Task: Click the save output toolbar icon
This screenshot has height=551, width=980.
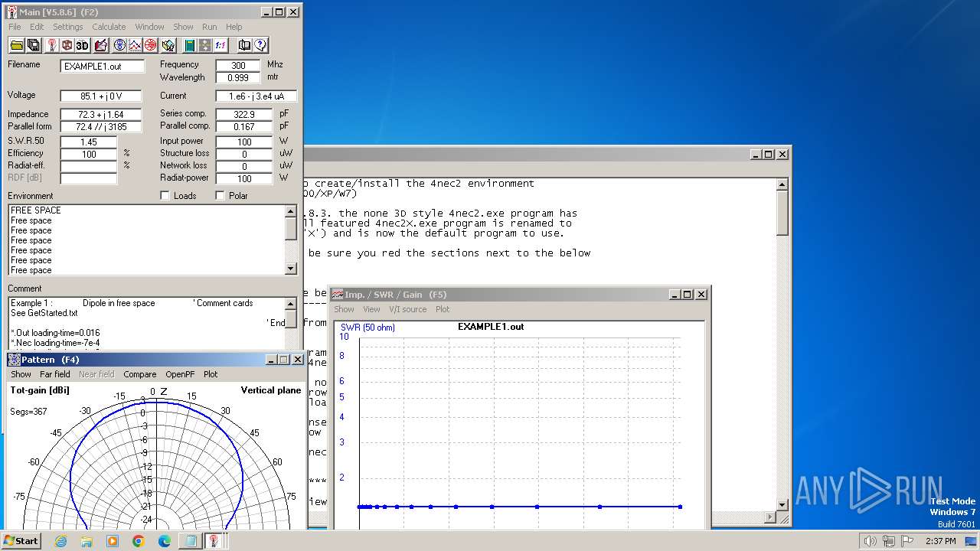Action: (x=34, y=45)
